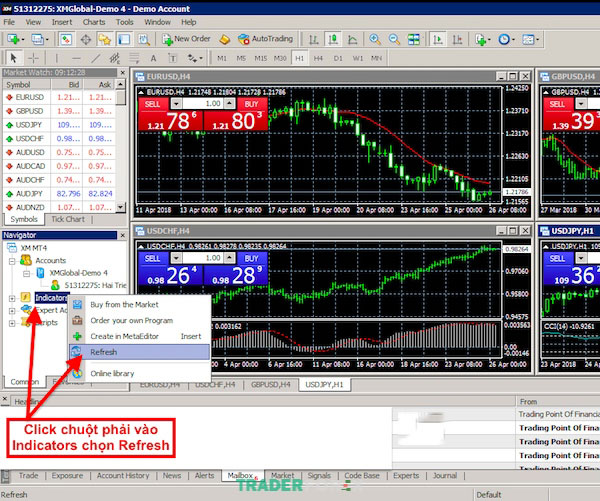
Task: Collapse XMGlobal-Demo 4 tree node
Action: coord(26,273)
